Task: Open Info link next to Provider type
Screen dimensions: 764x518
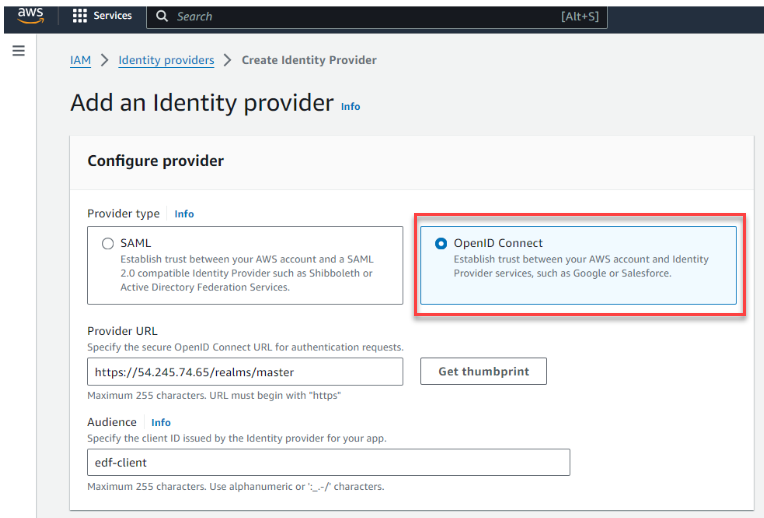Action: [x=184, y=214]
